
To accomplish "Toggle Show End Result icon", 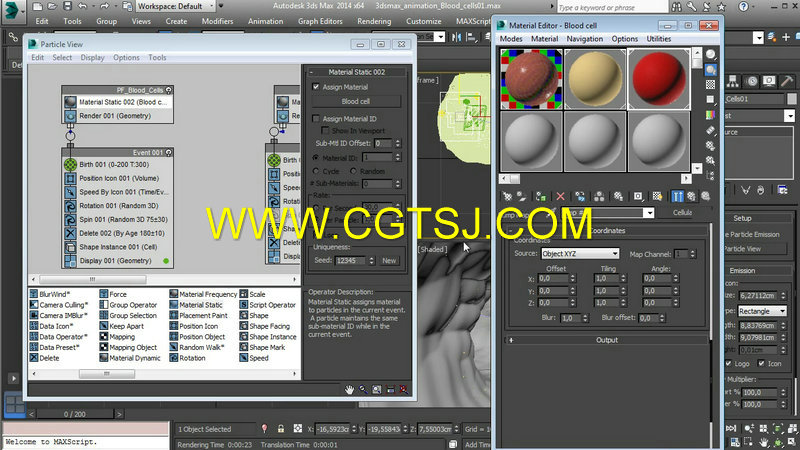I will pos(677,196).
